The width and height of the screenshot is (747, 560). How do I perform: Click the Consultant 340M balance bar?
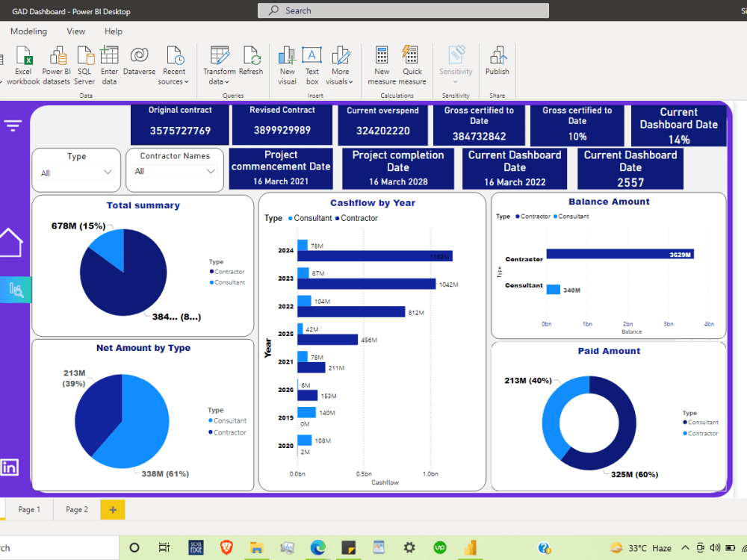[553, 290]
